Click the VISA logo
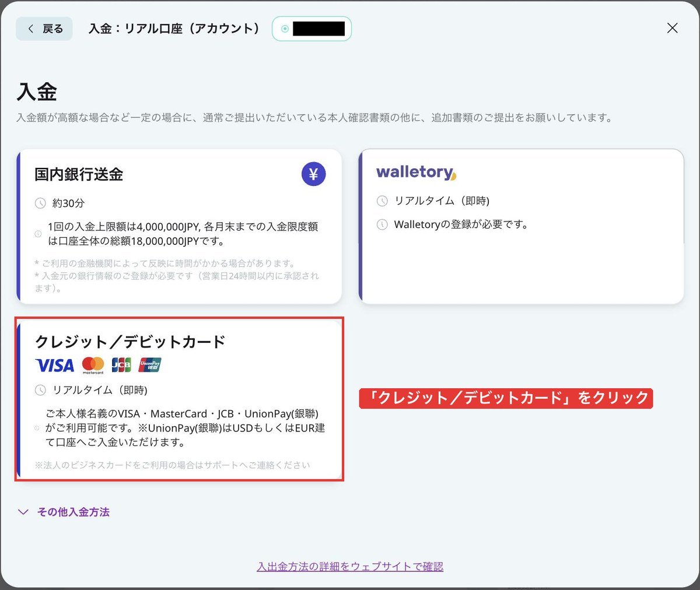The image size is (700, 590). [x=55, y=366]
